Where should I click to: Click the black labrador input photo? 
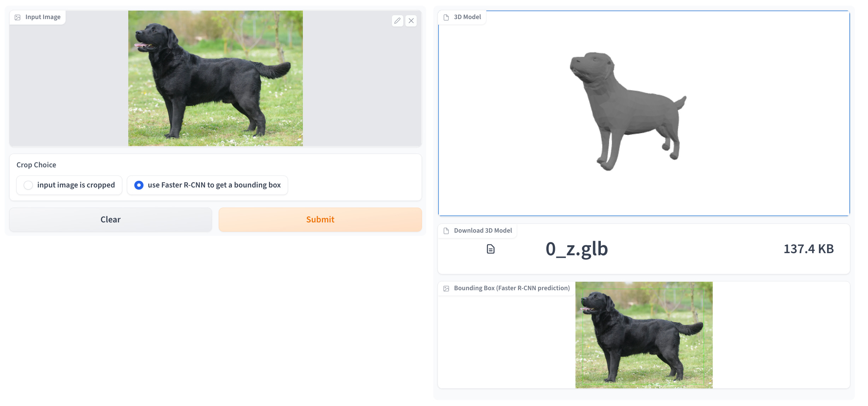216,78
